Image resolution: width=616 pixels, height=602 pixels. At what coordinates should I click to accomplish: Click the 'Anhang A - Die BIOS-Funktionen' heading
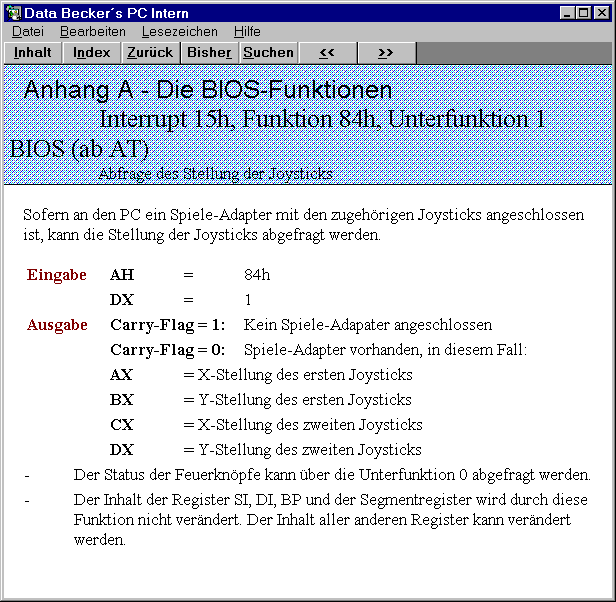[x=208, y=90]
